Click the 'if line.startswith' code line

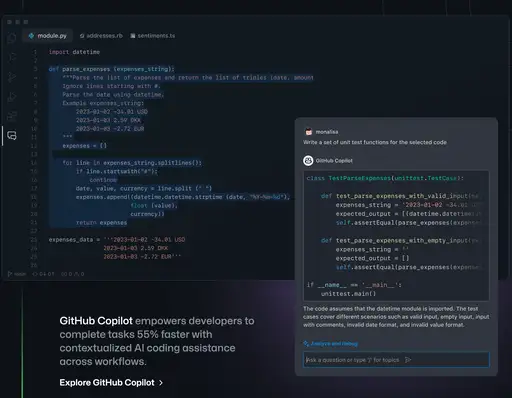(x=117, y=171)
